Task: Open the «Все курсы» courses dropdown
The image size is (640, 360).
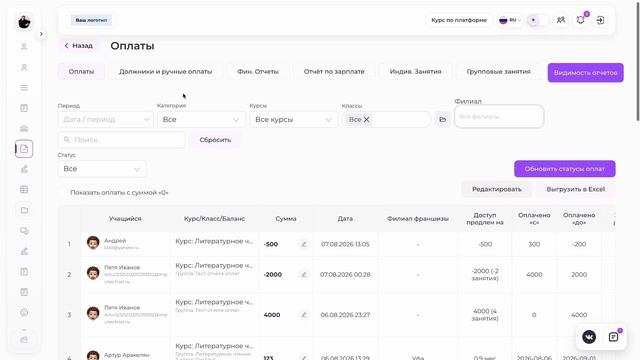Action: 293,120
